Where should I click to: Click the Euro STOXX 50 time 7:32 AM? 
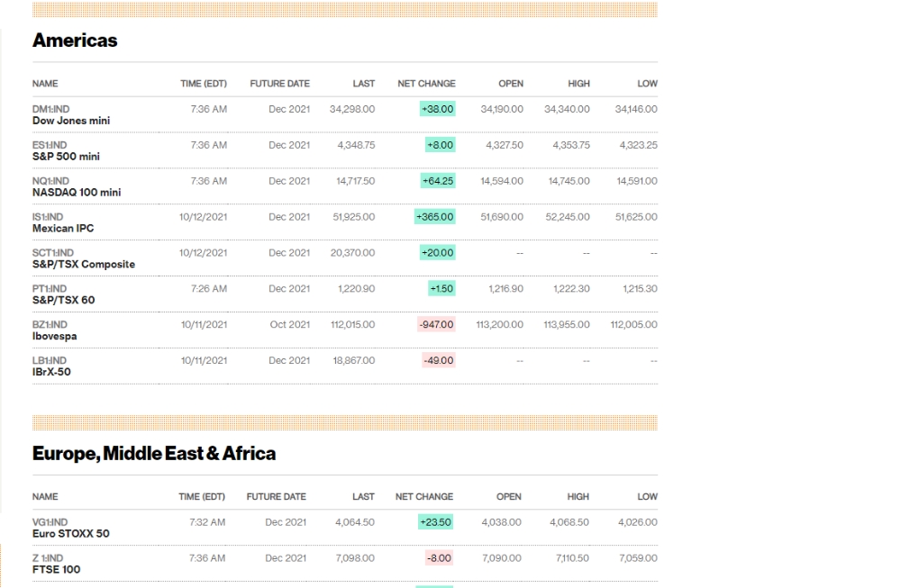coord(207,522)
